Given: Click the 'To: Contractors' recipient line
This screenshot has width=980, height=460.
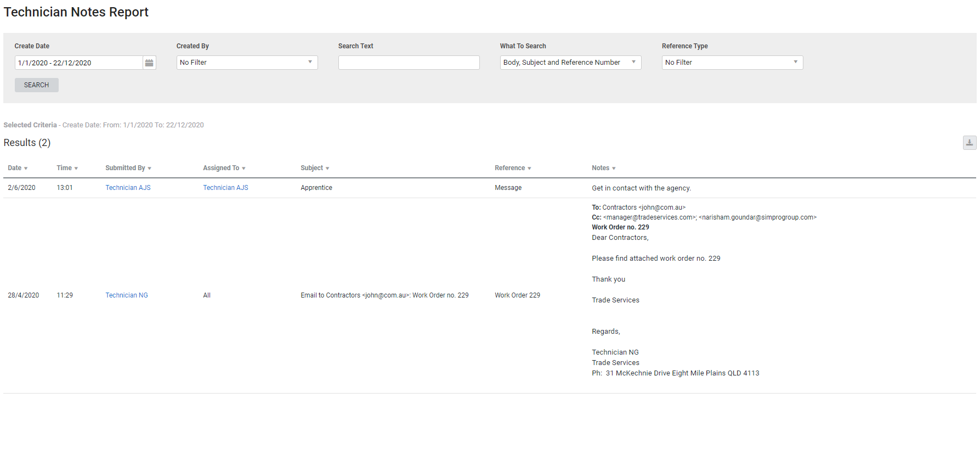Looking at the screenshot, I should (638, 207).
